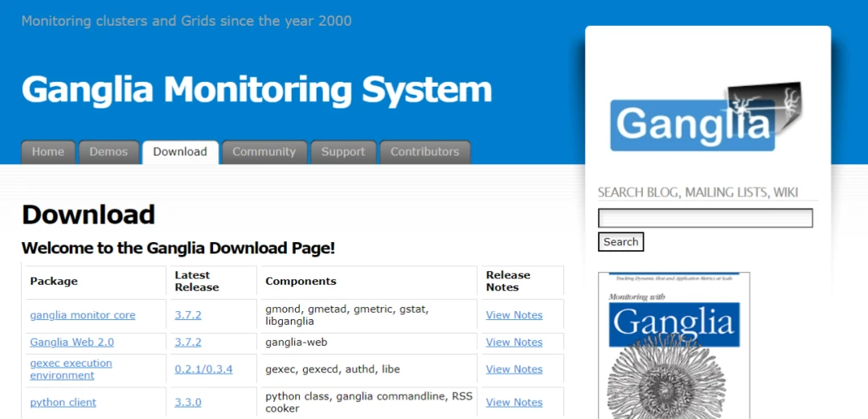Screen dimensions: 868x419
Task: Click the Search button
Action: [x=620, y=241]
